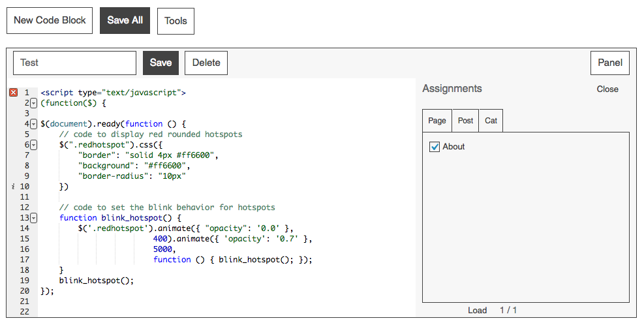
Task: Fold the document ready block at line 4
Action: tap(33, 124)
